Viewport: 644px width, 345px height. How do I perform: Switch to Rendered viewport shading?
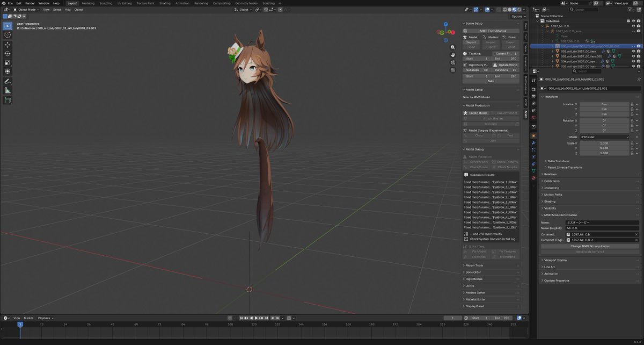tap(518, 10)
